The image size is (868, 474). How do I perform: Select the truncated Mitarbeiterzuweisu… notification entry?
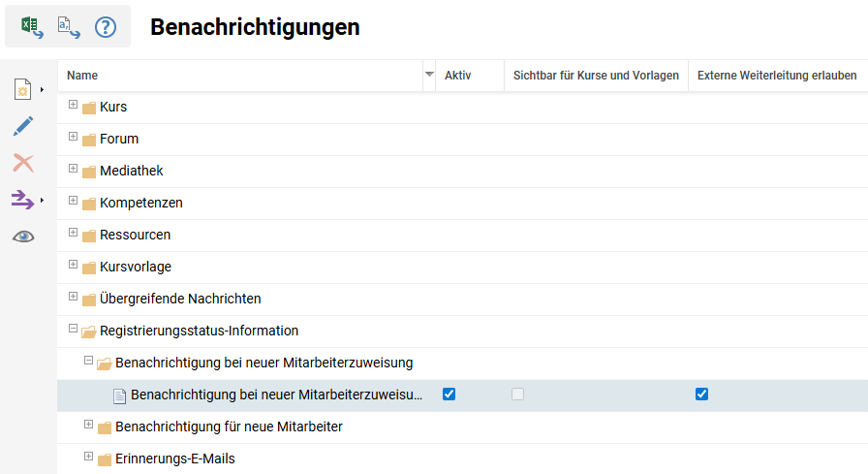276,395
